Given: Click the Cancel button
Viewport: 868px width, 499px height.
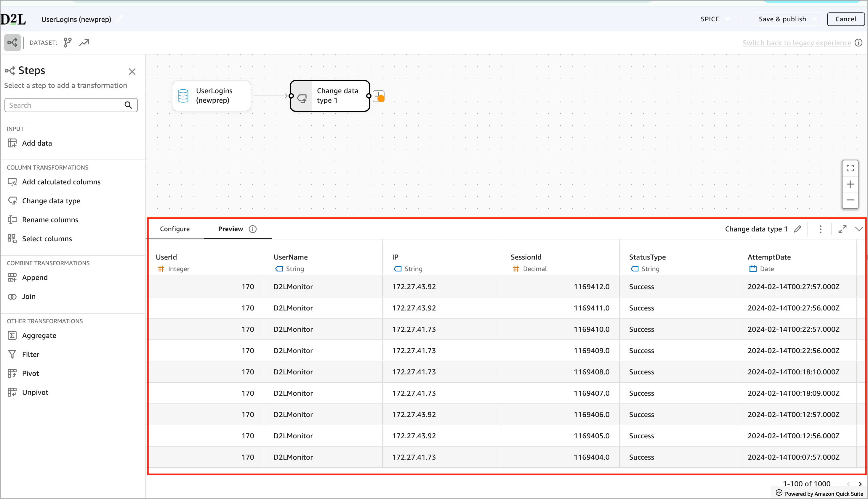Looking at the screenshot, I should tap(846, 19).
